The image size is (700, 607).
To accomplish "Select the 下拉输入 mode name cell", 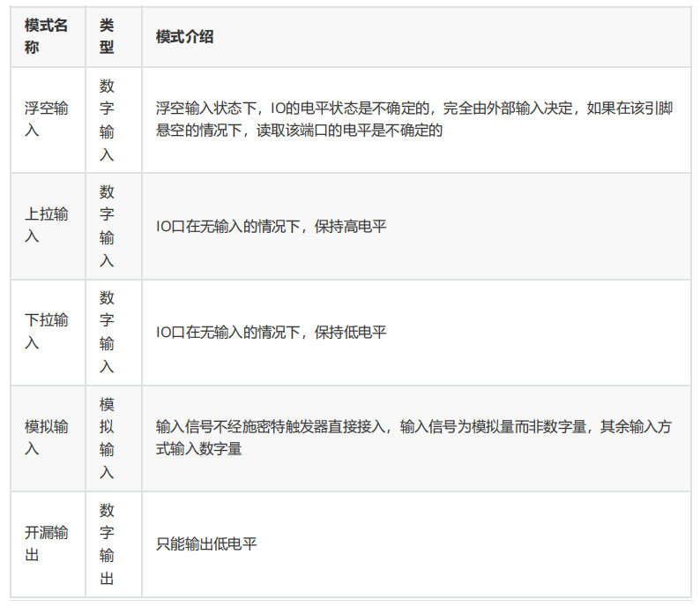I will [48, 333].
